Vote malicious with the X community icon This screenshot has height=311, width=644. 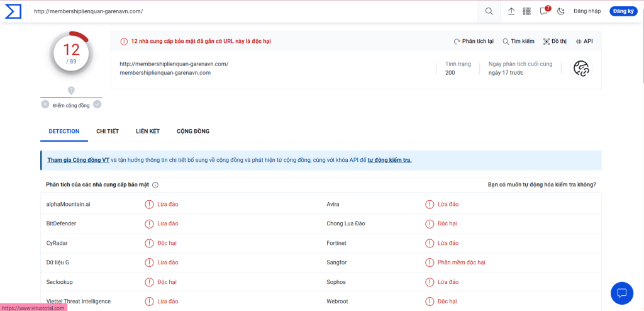pyautogui.click(x=45, y=105)
